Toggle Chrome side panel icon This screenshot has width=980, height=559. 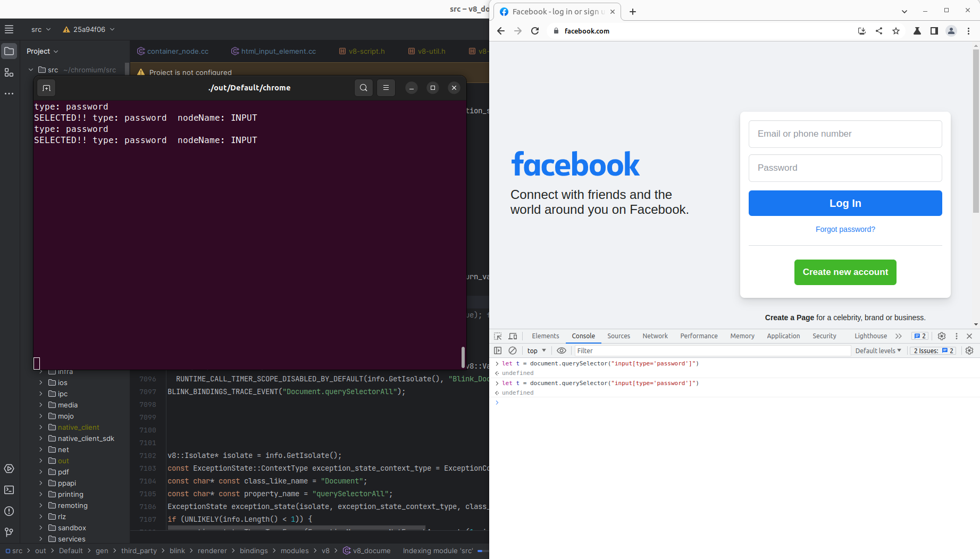coord(934,31)
